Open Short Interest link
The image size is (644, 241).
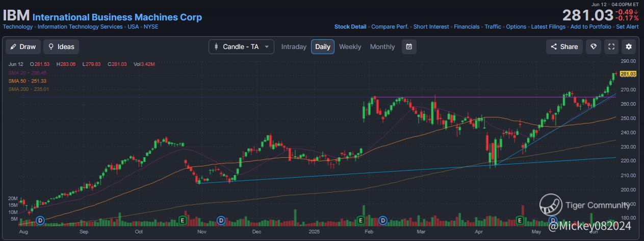[431, 27]
